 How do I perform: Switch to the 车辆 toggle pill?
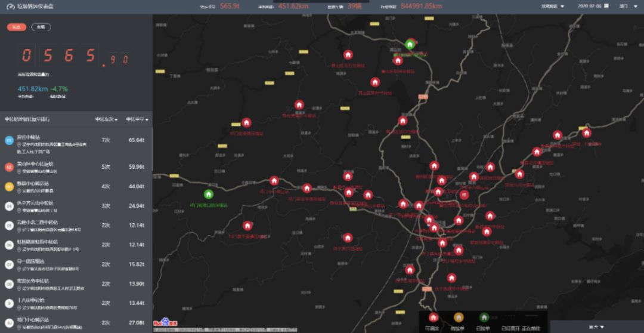coord(41,27)
